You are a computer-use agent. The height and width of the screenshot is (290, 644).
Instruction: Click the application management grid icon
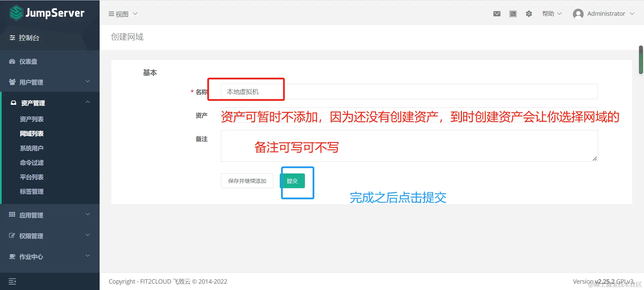coord(12,215)
